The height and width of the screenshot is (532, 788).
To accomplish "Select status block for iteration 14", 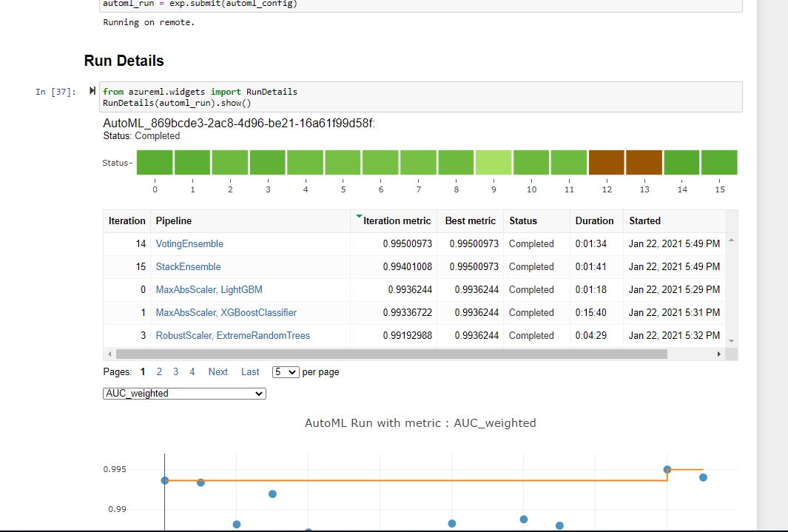I will 682,162.
